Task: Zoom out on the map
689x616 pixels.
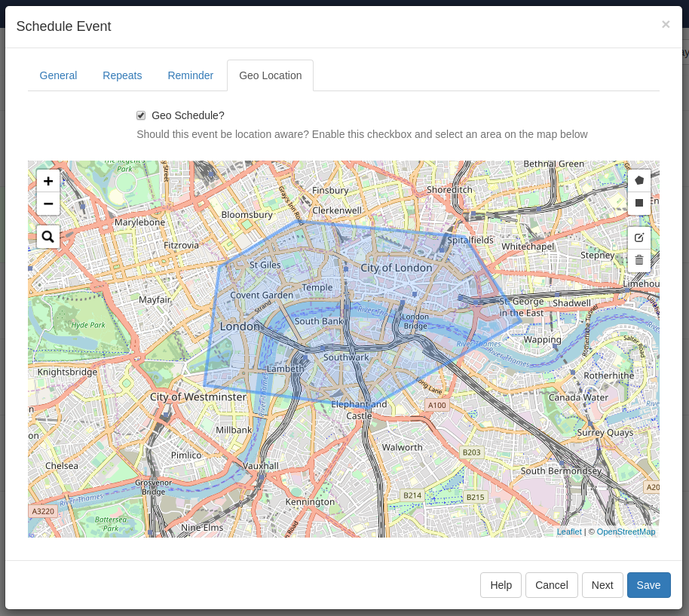Action: (x=48, y=204)
